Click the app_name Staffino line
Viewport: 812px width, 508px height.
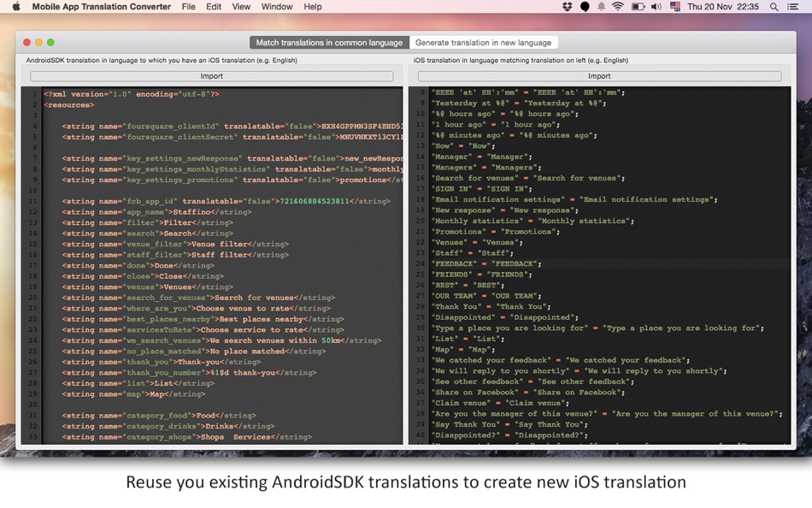click(157, 212)
